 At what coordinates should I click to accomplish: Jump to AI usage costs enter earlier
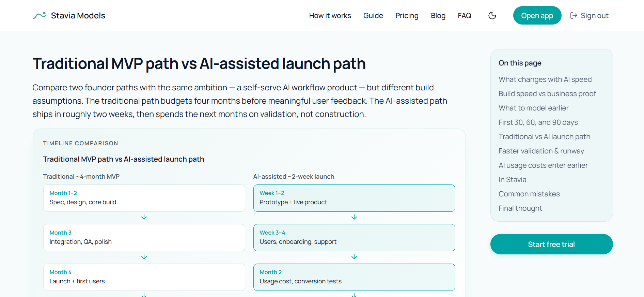coord(543,165)
